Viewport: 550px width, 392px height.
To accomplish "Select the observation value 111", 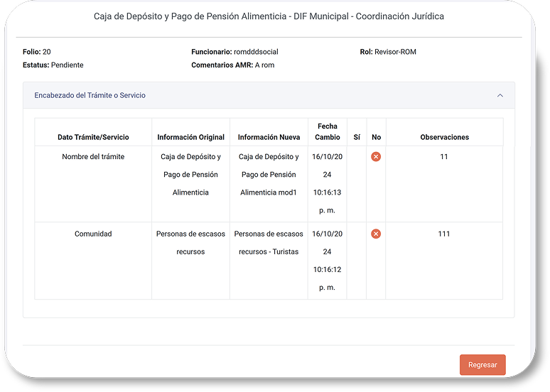I will 444,234.
